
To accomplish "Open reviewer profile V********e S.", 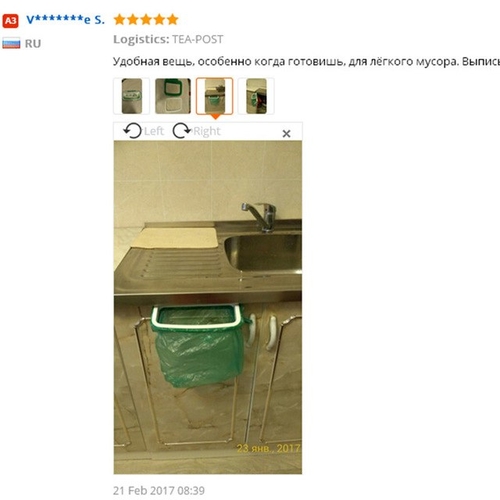I will tap(65, 20).
